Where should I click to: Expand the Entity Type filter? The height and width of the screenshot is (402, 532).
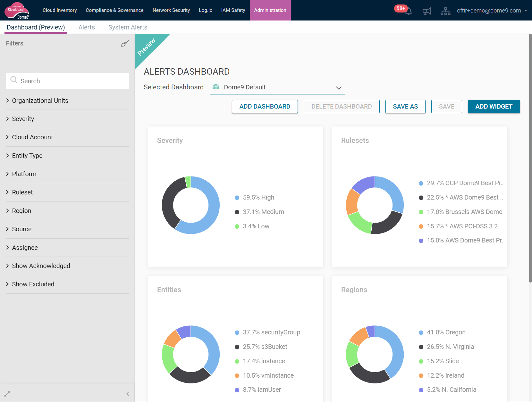67,156
